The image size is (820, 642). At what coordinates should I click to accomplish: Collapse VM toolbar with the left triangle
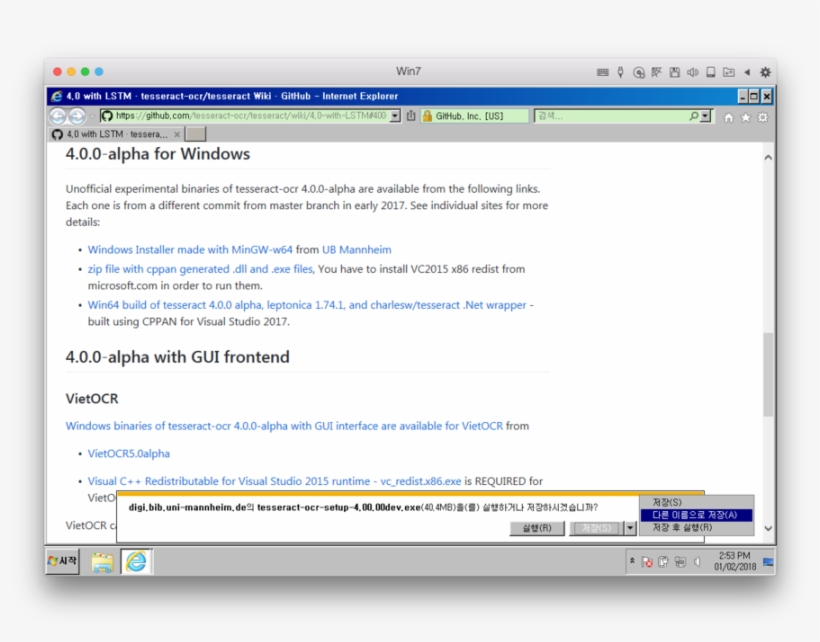[747, 72]
